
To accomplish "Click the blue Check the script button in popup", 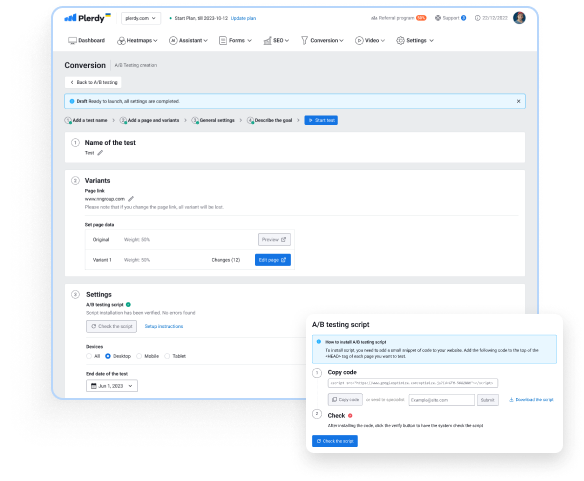I will tap(335, 441).
